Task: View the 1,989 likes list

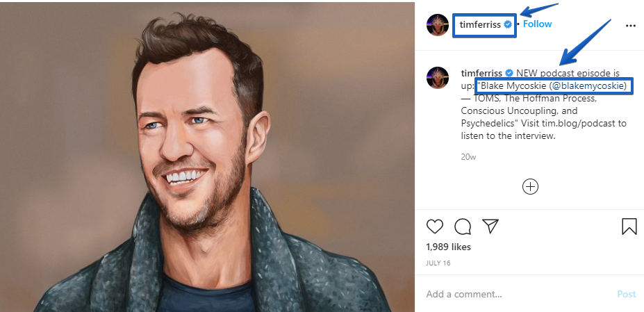Action: (x=448, y=247)
